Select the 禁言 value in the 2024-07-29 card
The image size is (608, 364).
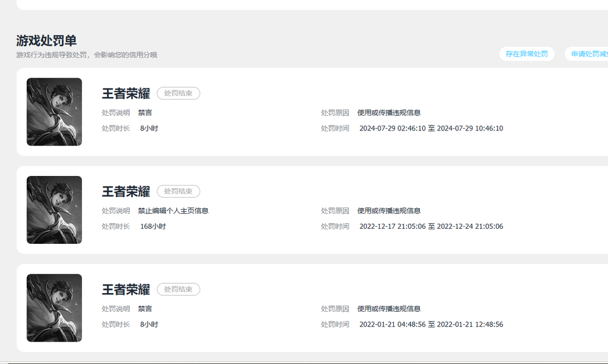pos(145,113)
